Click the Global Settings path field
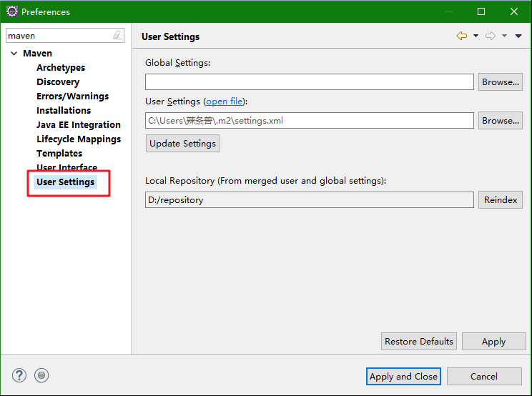Image resolution: width=532 pixels, height=396 pixels. 310,81
